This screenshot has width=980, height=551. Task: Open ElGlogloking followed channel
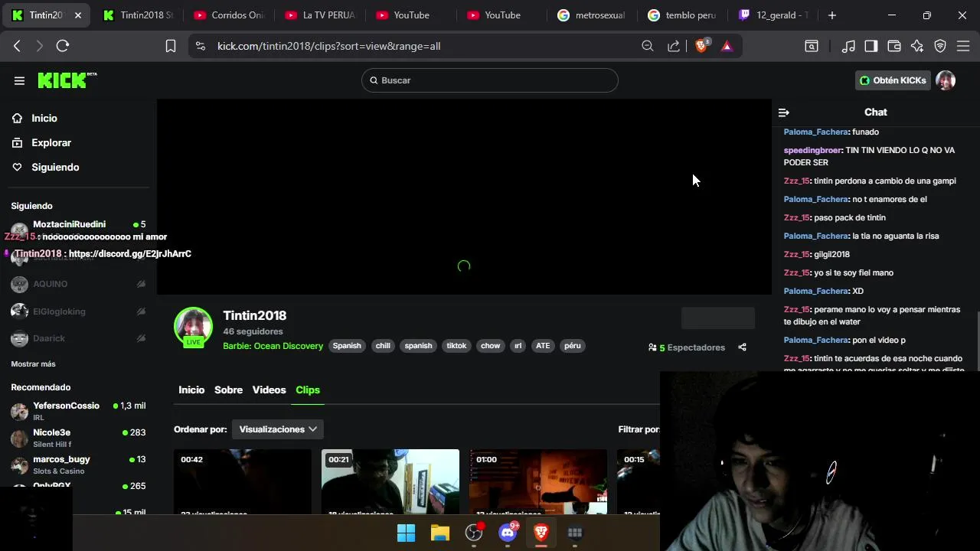point(78,311)
